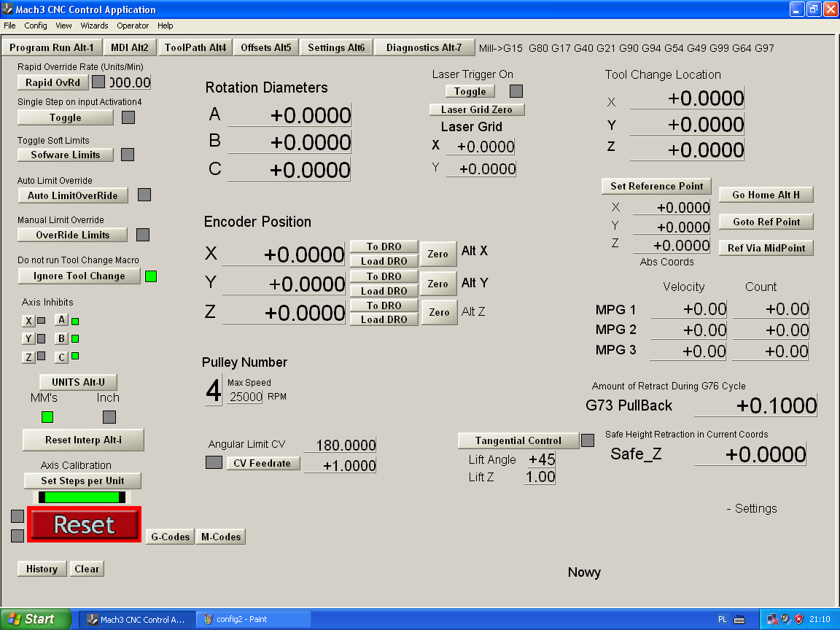The image size is (840, 630).
Task: Switch to MDI Alt2 tab
Action: (x=130, y=47)
